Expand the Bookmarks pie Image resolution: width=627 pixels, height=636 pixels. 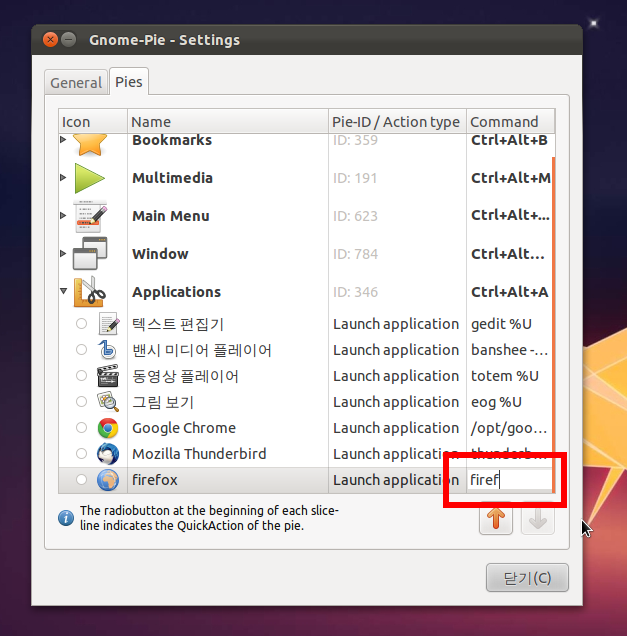[63, 140]
